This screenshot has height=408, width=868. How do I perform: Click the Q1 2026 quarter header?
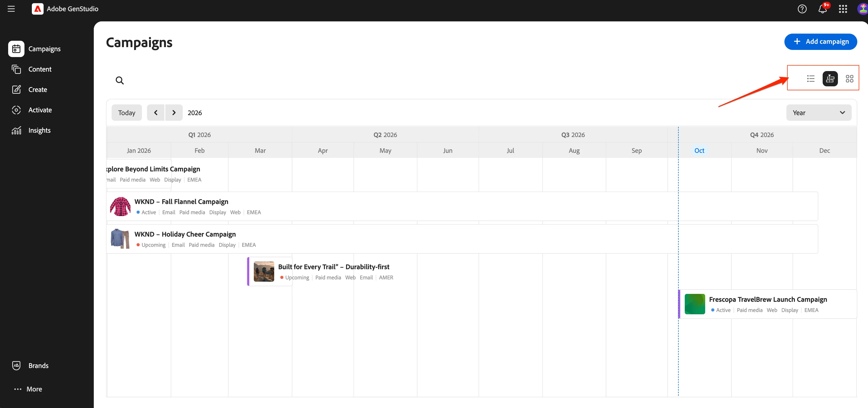coord(199,135)
